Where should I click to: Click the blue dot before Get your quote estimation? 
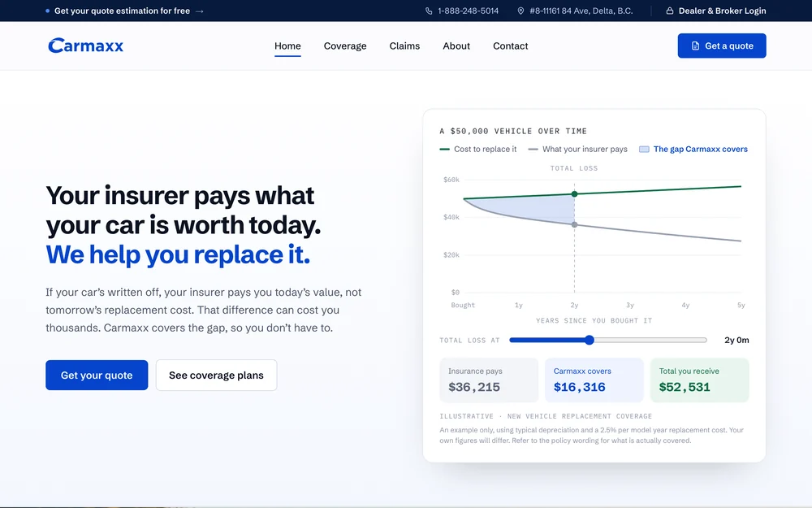tap(48, 11)
